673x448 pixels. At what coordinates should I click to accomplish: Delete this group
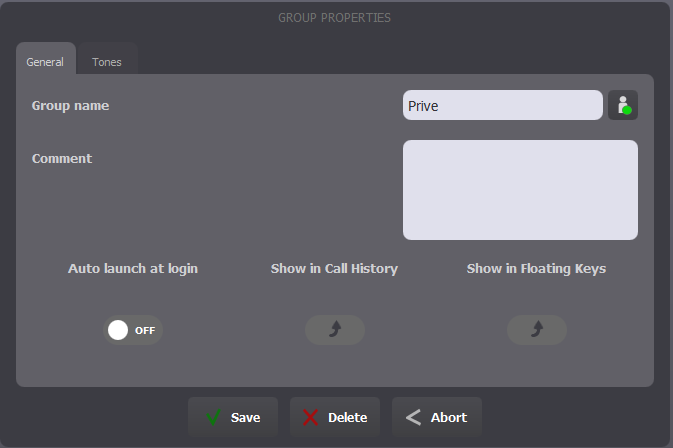335,417
